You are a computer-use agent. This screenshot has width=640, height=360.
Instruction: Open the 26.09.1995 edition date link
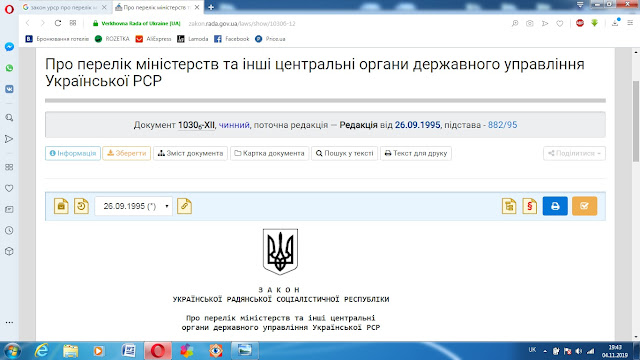pos(417,125)
